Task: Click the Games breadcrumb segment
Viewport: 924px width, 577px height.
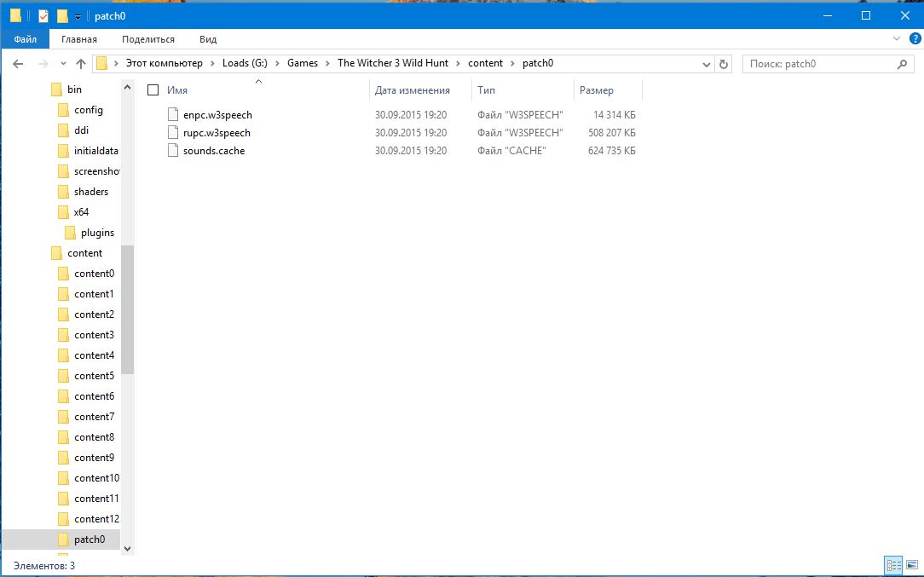Action: 303,63
